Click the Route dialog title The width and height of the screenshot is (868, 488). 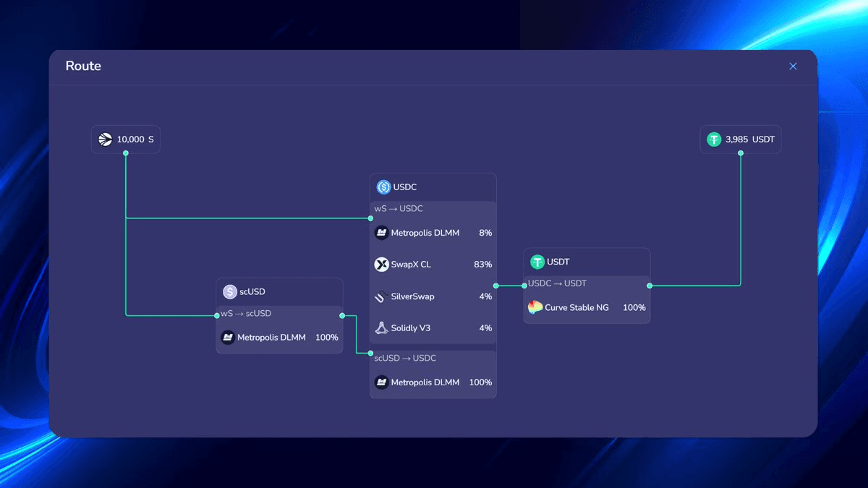(x=83, y=66)
